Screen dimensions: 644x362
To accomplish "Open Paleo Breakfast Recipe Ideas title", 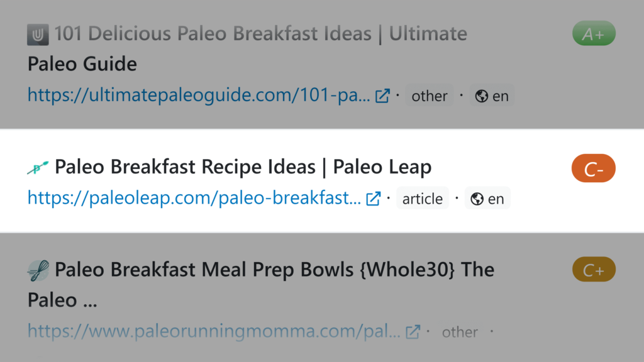I will (x=243, y=167).
